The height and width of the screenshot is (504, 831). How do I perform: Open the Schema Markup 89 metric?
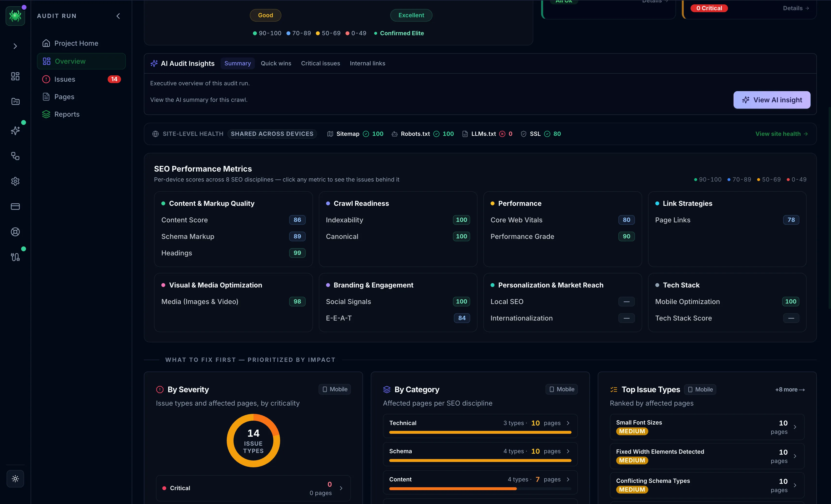coord(233,236)
